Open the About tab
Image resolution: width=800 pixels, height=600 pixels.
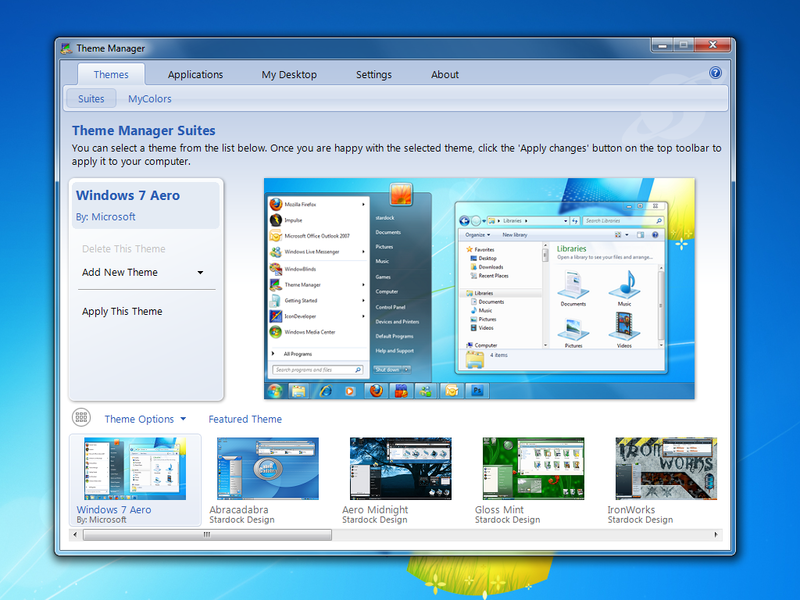445,74
